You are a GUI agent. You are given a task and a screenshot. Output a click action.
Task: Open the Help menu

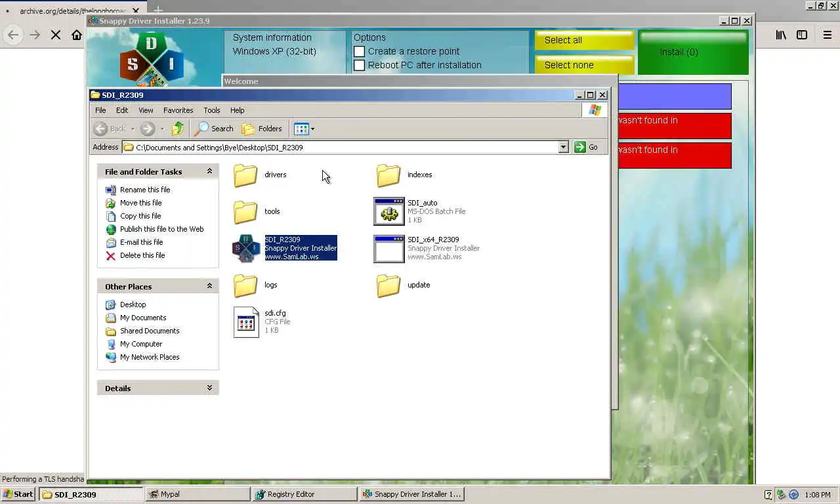(x=237, y=110)
